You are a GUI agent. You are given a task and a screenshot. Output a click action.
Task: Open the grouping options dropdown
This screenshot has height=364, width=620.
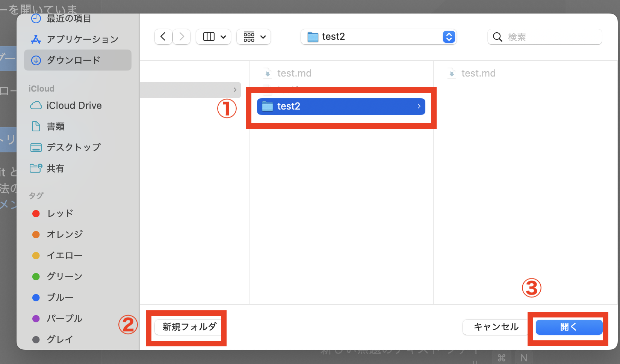click(253, 36)
